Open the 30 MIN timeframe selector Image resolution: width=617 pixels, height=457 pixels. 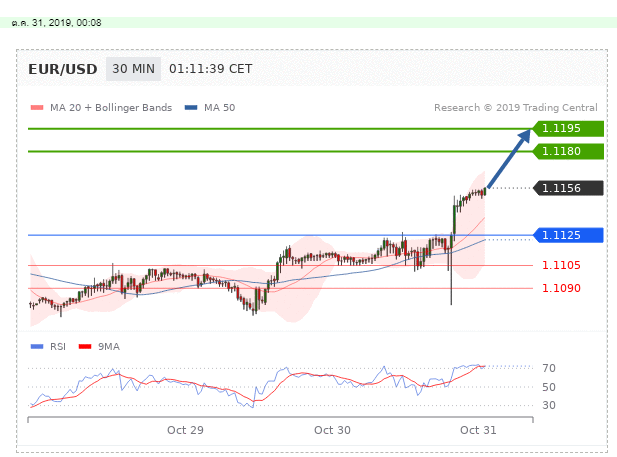[132, 69]
